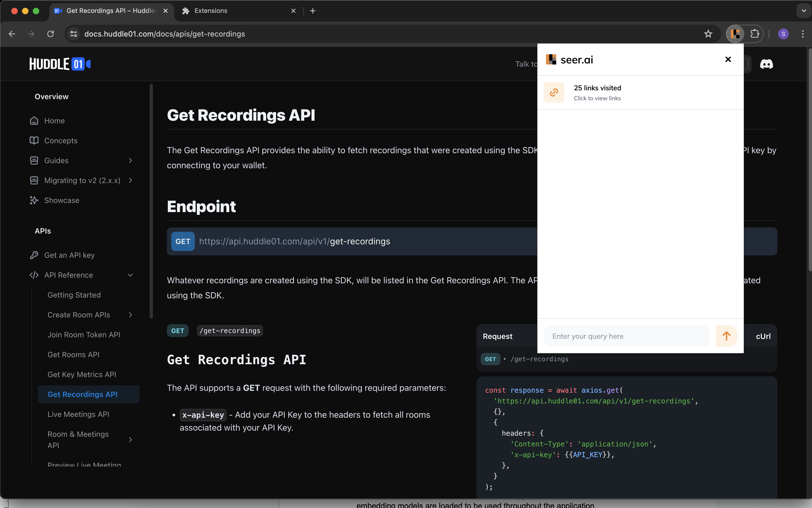Viewport: 812px width, 508px height.
Task: Expand Create Room APIs chevron
Action: click(130, 315)
